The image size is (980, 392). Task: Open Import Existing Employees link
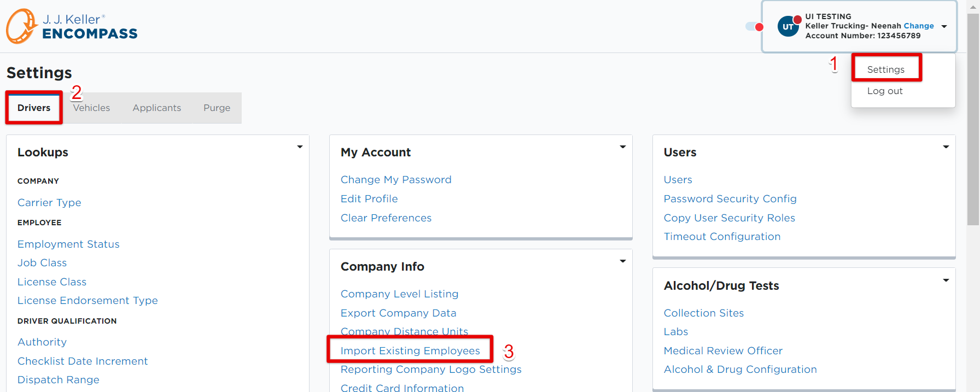coord(410,350)
